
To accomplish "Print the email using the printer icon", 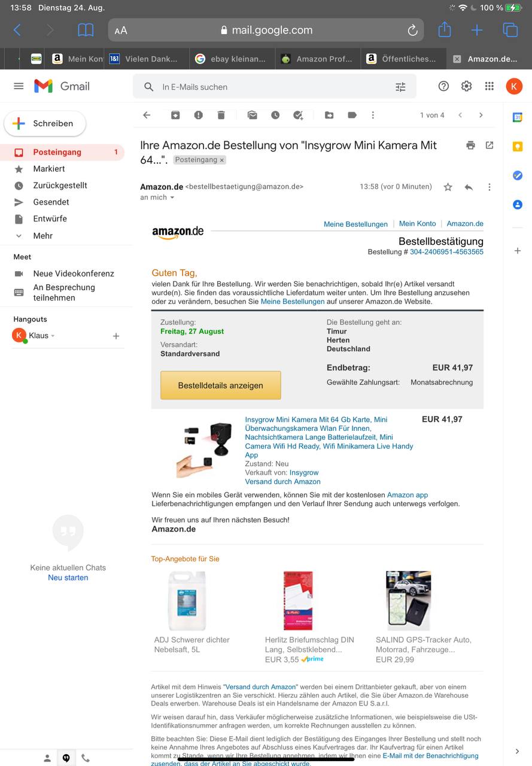I will [470, 145].
